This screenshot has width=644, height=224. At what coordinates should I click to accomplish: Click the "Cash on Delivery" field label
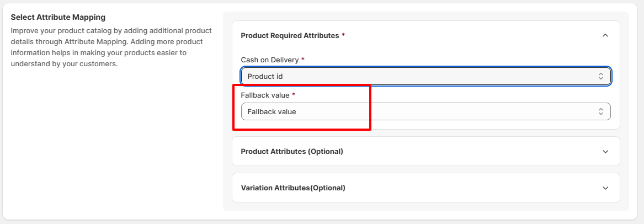269,60
